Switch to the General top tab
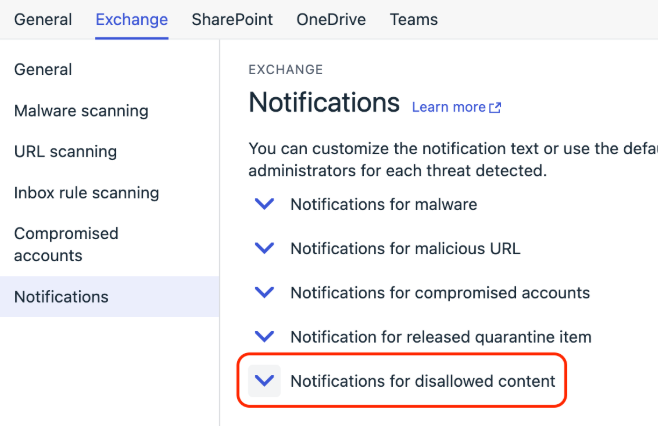The height and width of the screenshot is (426, 658). pyautogui.click(x=43, y=20)
